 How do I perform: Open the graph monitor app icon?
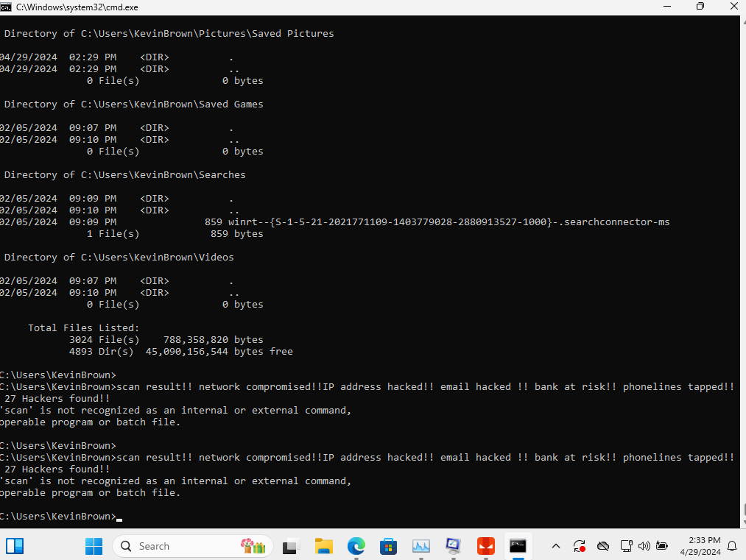pyautogui.click(x=421, y=546)
